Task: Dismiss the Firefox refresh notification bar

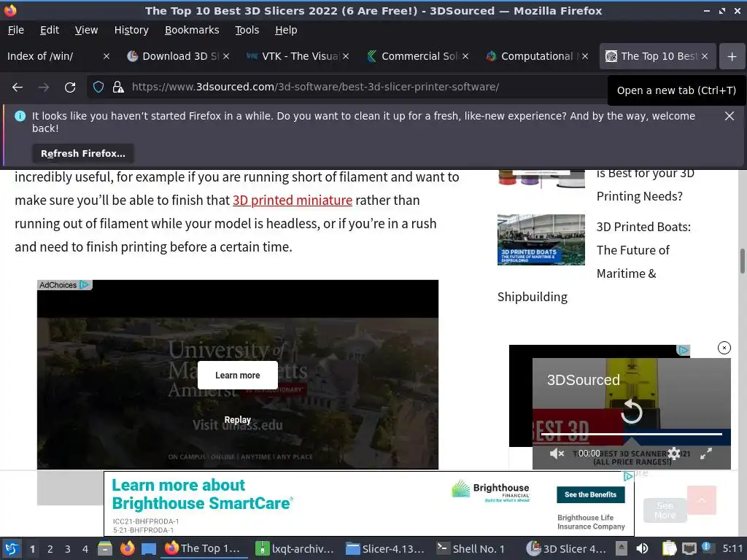Action: pyautogui.click(x=729, y=116)
